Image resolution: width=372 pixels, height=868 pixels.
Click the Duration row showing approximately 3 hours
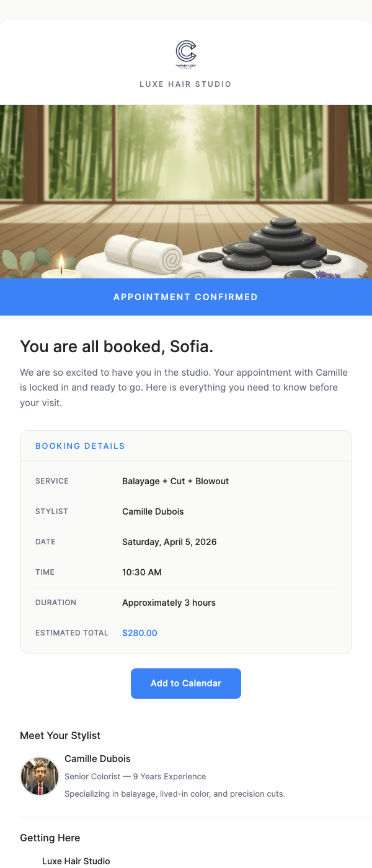coord(170,602)
